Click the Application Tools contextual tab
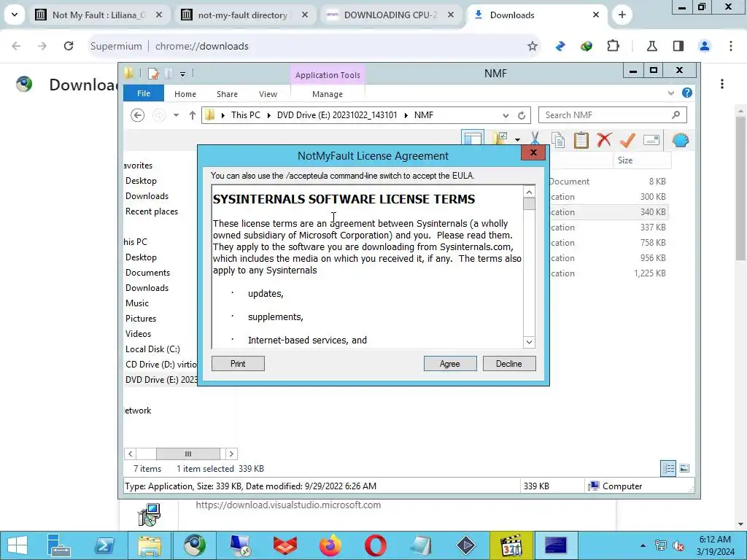Viewport: 747px width, 560px height. pyautogui.click(x=328, y=75)
